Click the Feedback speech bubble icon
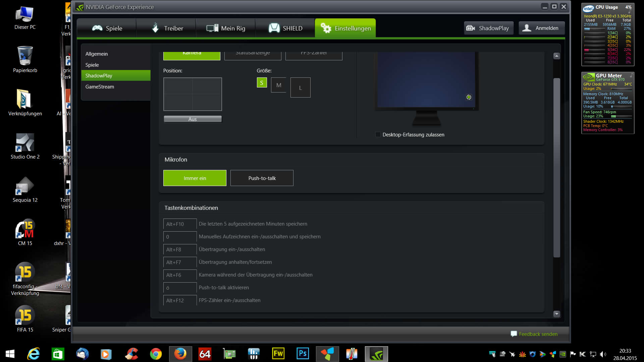This screenshot has width=644, height=362. (514, 334)
